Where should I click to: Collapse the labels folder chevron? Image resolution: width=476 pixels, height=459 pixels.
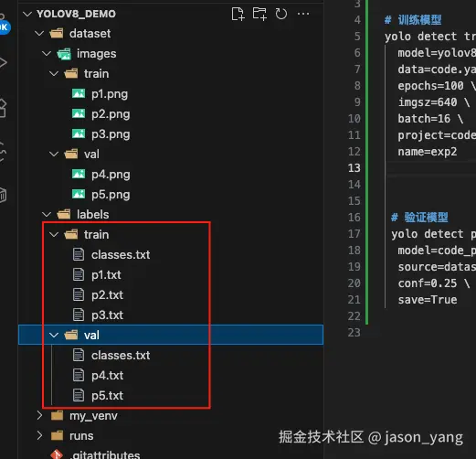[x=47, y=214]
